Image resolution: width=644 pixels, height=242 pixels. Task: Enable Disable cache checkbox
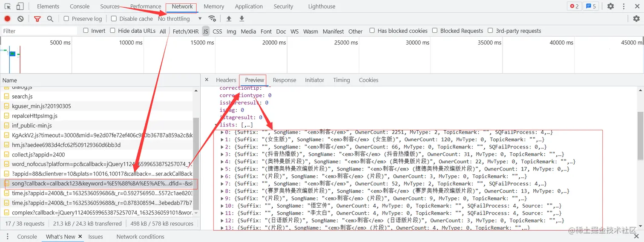pos(114,19)
